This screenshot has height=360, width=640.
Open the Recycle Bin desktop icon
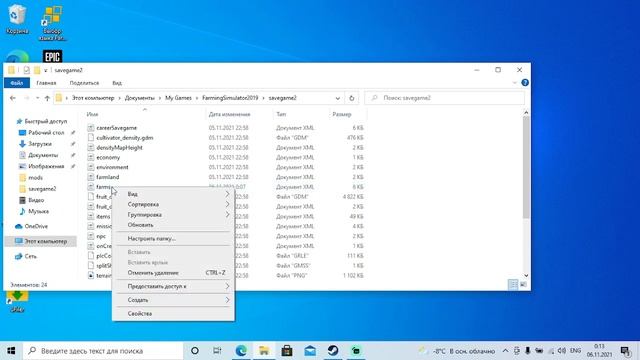(x=17, y=18)
